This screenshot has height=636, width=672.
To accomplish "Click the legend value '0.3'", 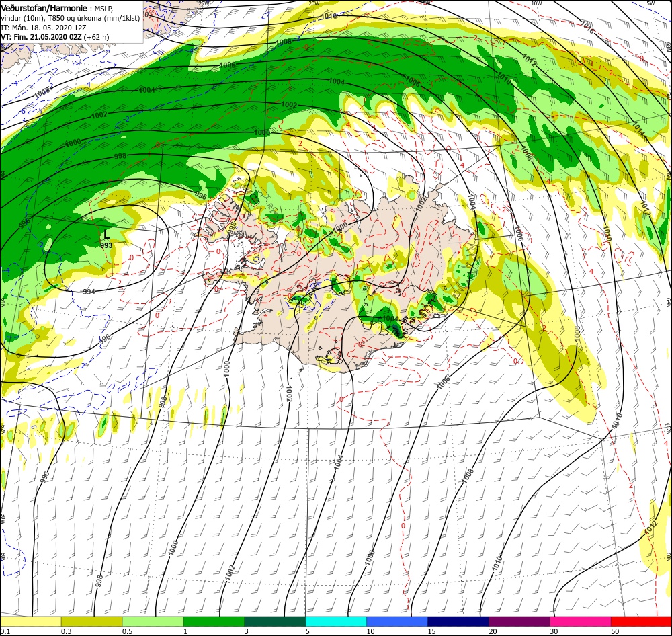I will click(66, 631).
